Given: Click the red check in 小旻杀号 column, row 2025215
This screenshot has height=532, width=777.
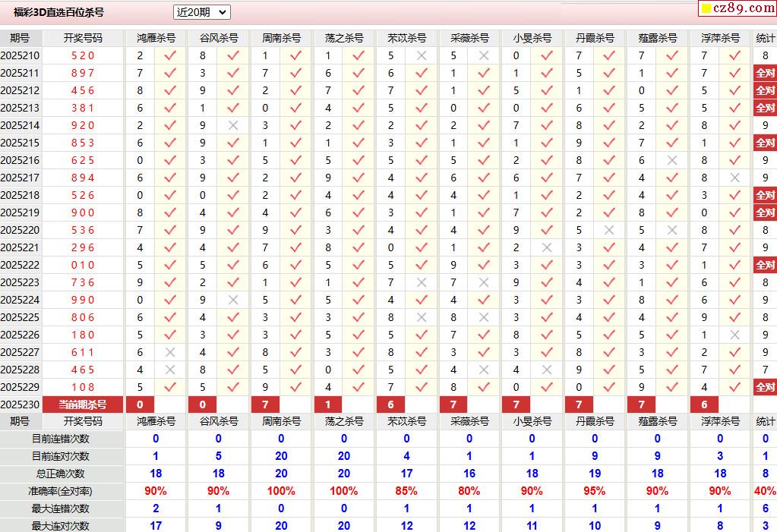Looking at the screenshot, I should coord(547,143).
